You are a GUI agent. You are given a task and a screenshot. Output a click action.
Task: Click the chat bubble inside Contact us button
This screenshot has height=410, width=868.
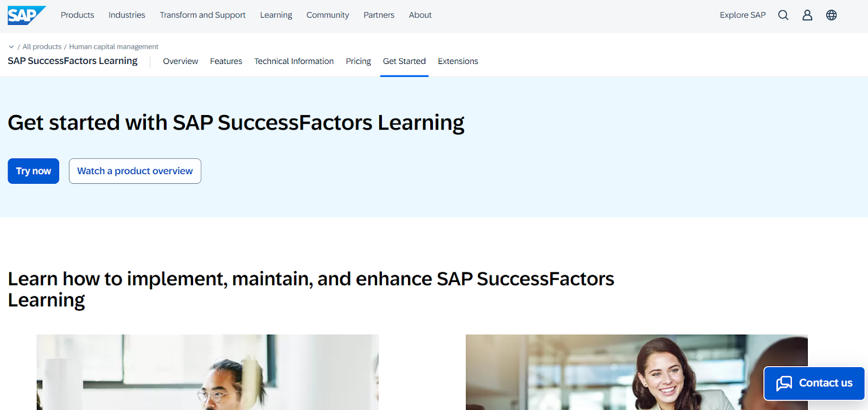click(x=784, y=383)
